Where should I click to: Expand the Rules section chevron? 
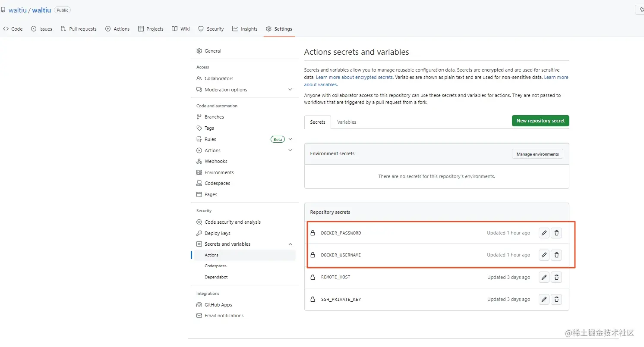[x=290, y=139]
